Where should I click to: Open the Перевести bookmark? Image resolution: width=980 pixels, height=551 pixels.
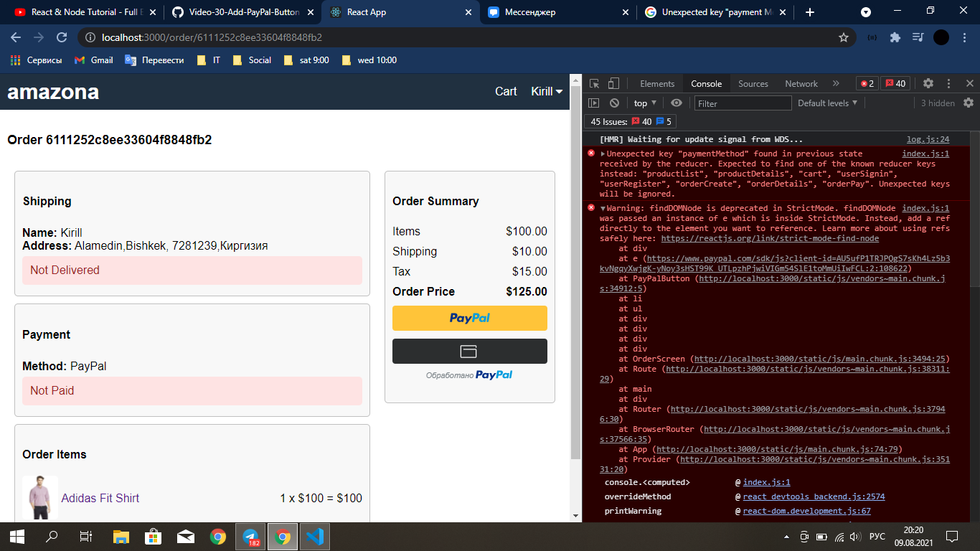pyautogui.click(x=155, y=60)
